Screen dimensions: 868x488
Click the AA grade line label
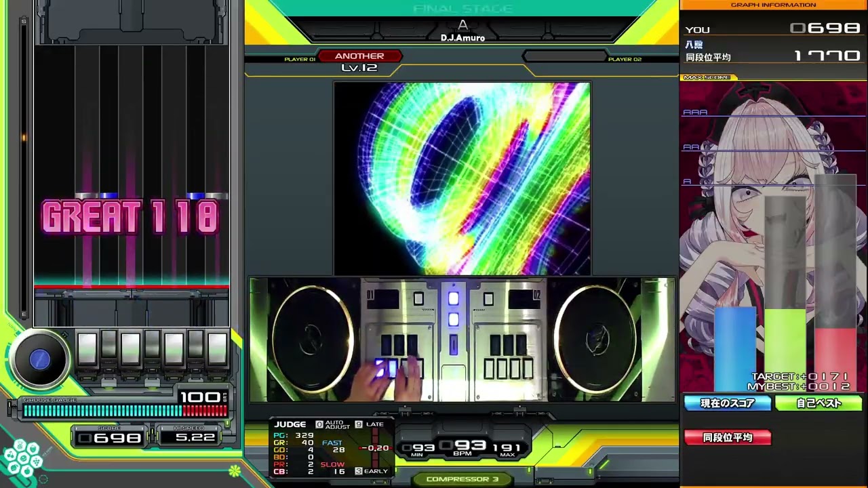click(691, 147)
